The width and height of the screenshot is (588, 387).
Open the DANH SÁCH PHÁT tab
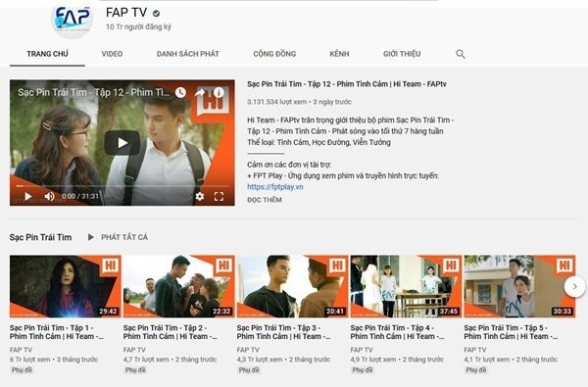pyautogui.click(x=188, y=54)
